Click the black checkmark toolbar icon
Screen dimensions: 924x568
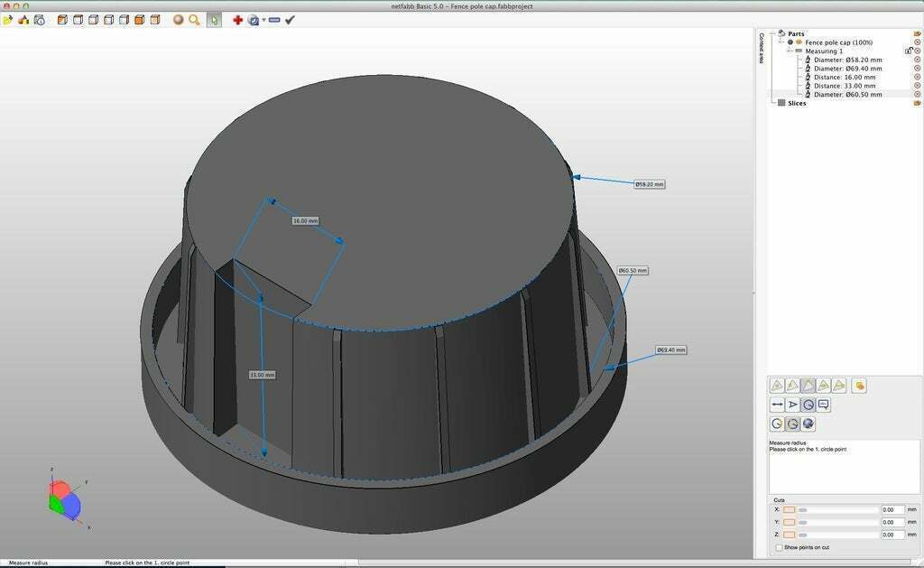290,20
